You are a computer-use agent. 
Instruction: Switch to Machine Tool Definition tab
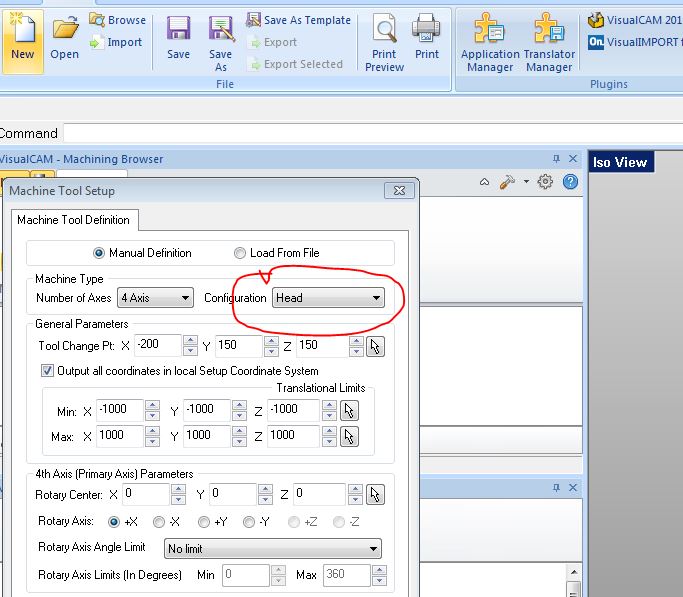(x=74, y=220)
